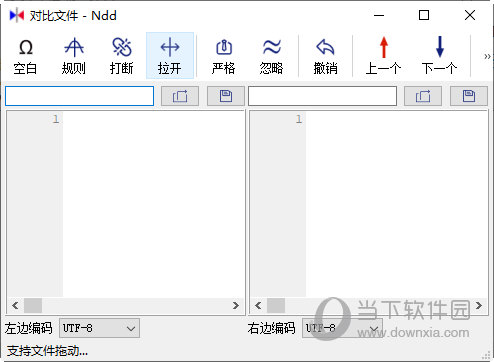
Task: Click the left pane horizontal scrollbar thumb
Action: pos(33,305)
